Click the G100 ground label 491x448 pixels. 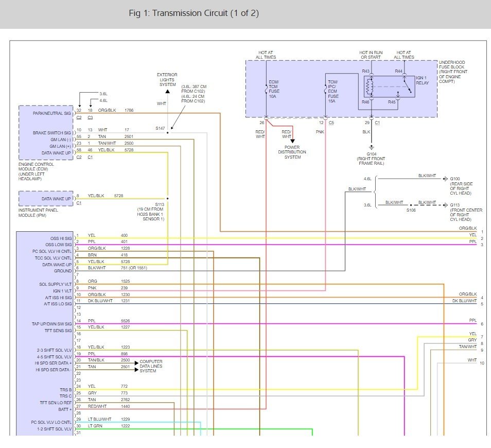click(x=454, y=179)
